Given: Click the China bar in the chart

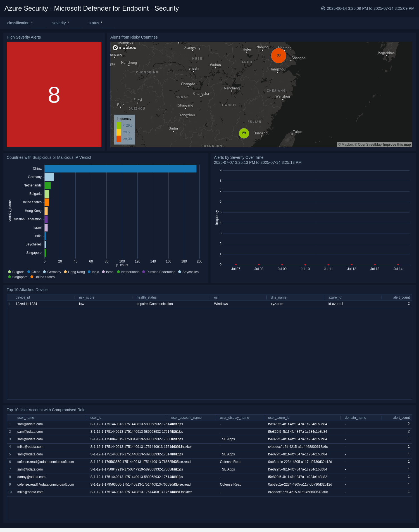Looking at the screenshot, I should click(120, 169).
